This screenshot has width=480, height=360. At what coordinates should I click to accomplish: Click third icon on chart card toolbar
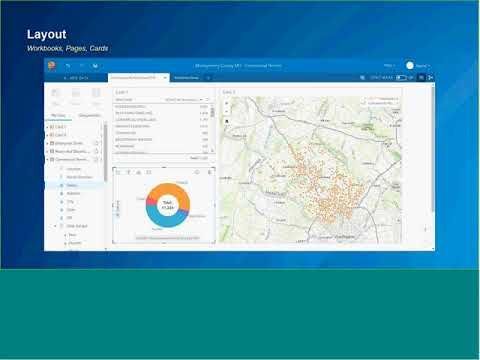point(139,172)
